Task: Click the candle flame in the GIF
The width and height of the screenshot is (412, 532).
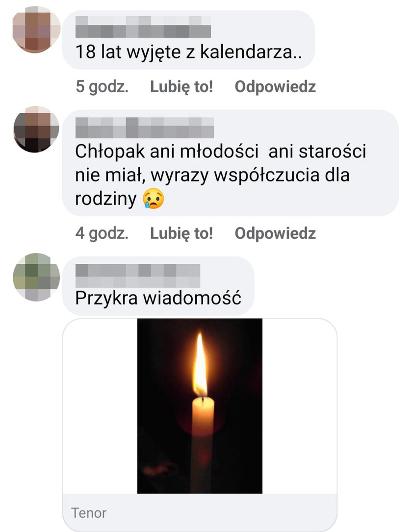Action: coord(200,365)
